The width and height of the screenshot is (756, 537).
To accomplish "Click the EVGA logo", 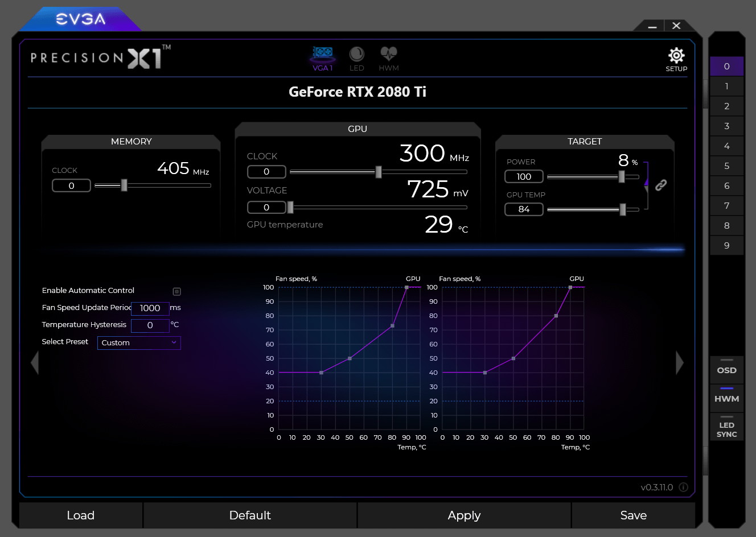I will click(80, 19).
